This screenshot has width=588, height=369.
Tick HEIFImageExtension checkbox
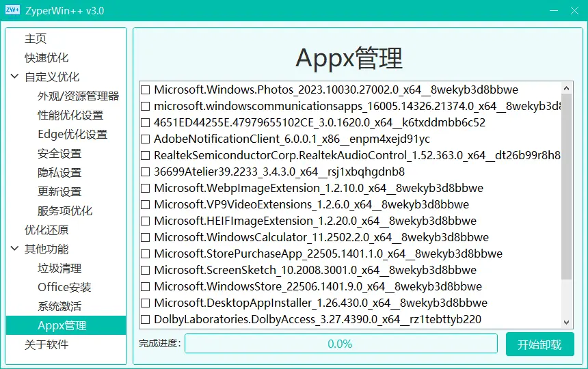(145, 221)
